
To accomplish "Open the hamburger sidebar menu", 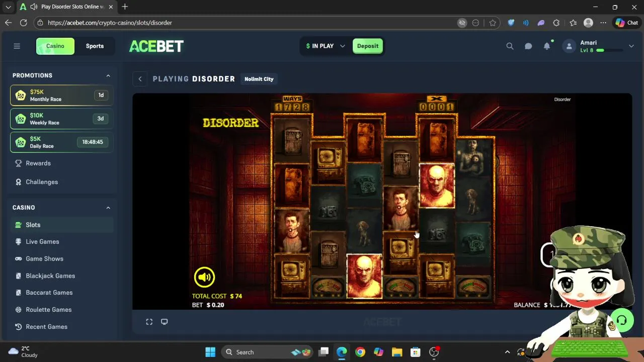I will [x=17, y=46].
